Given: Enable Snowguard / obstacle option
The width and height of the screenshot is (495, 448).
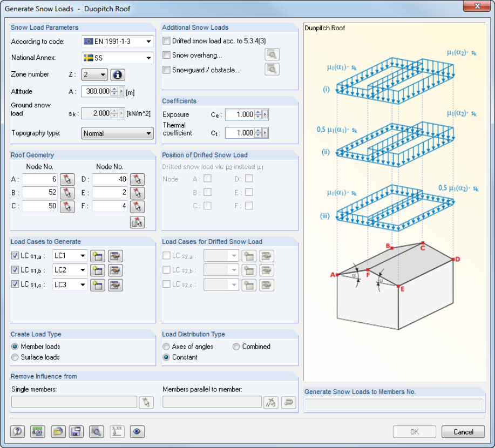Looking at the screenshot, I should pos(166,70).
